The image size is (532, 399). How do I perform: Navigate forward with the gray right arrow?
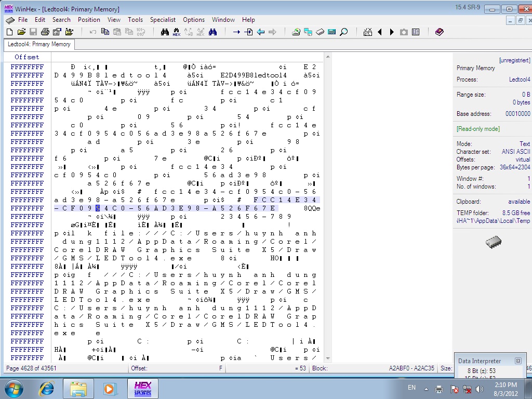tap(272, 32)
